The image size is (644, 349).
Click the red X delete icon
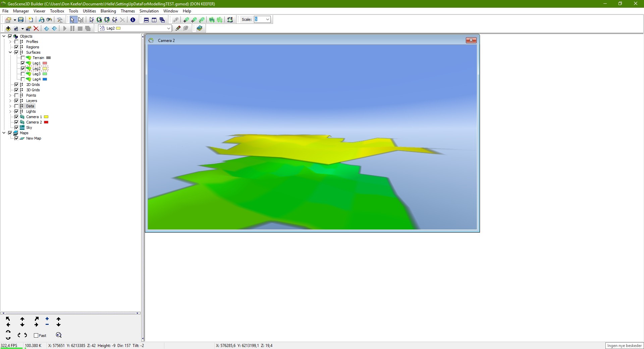(x=36, y=29)
